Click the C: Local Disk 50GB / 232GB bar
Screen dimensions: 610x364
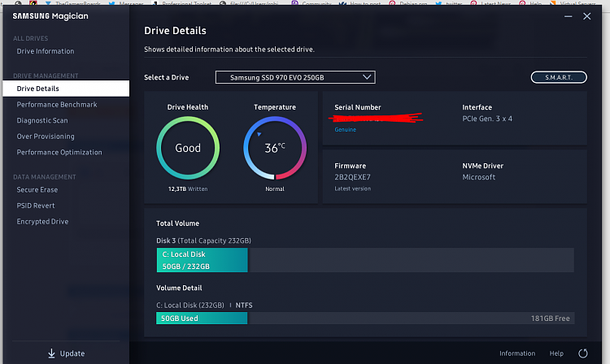click(x=202, y=260)
